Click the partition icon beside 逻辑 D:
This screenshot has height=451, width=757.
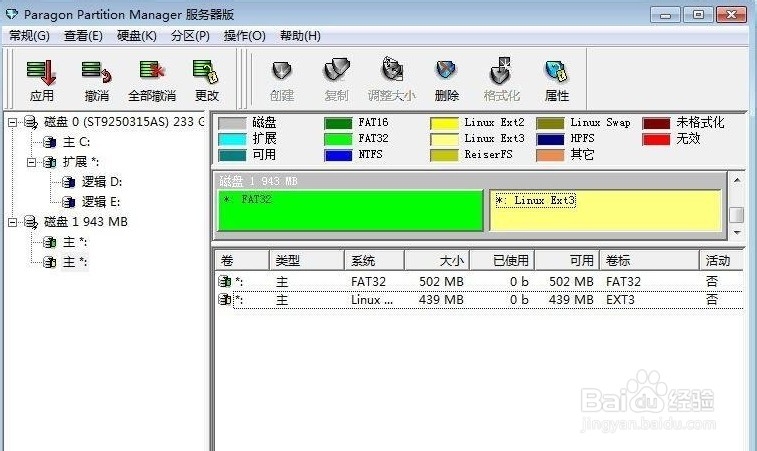(68, 182)
